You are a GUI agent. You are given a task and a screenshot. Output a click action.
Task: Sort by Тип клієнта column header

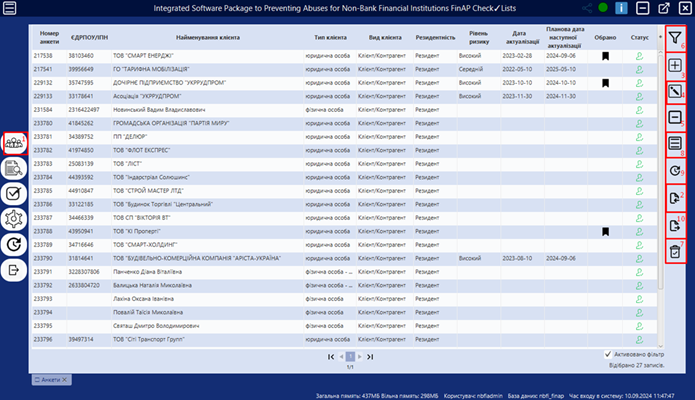[330, 37]
